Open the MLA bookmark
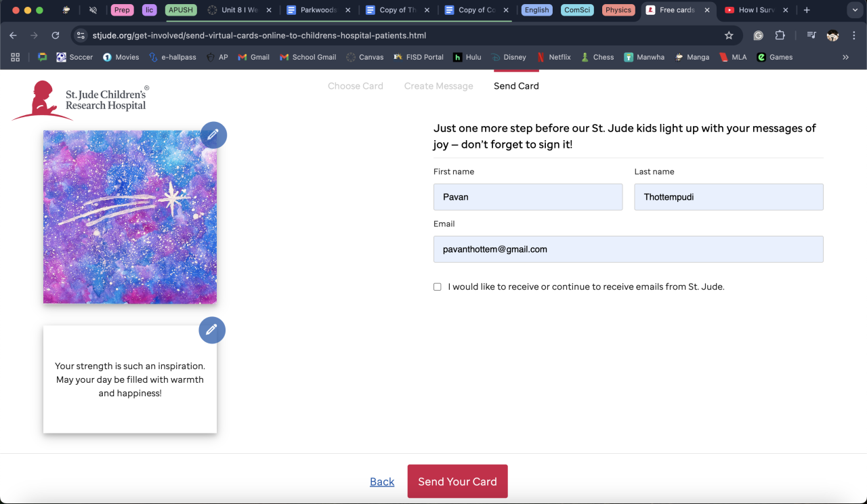Image resolution: width=867 pixels, height=504 pixels. click(x=732, y=57)
